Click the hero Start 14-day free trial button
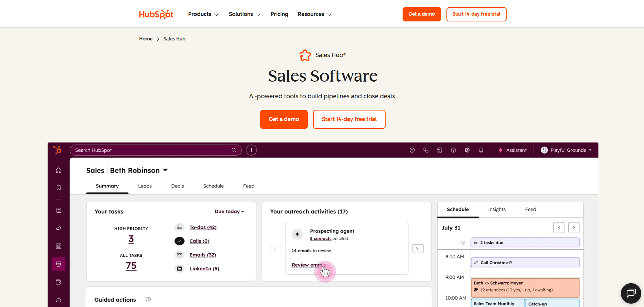 pyautogui.click(x=349, y=119)
